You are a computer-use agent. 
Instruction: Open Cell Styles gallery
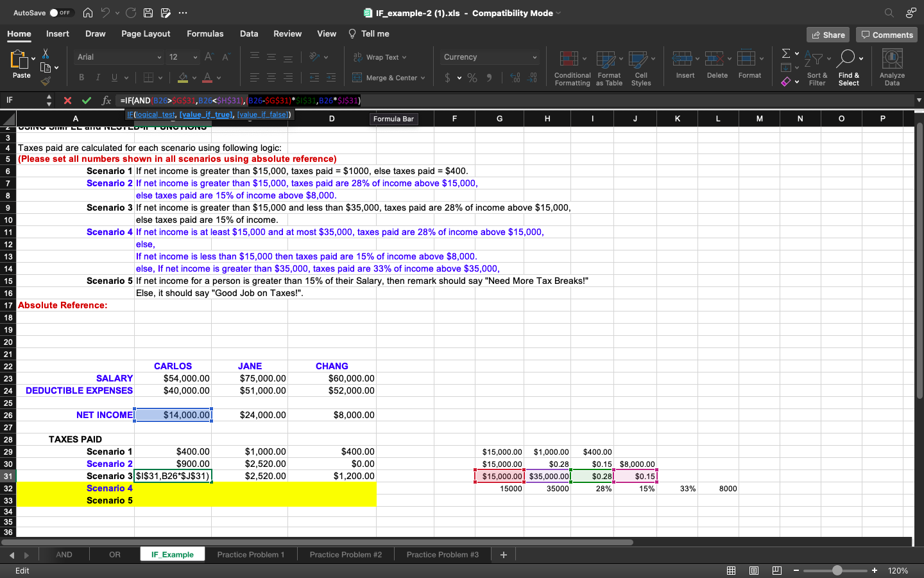pos(641,67)
